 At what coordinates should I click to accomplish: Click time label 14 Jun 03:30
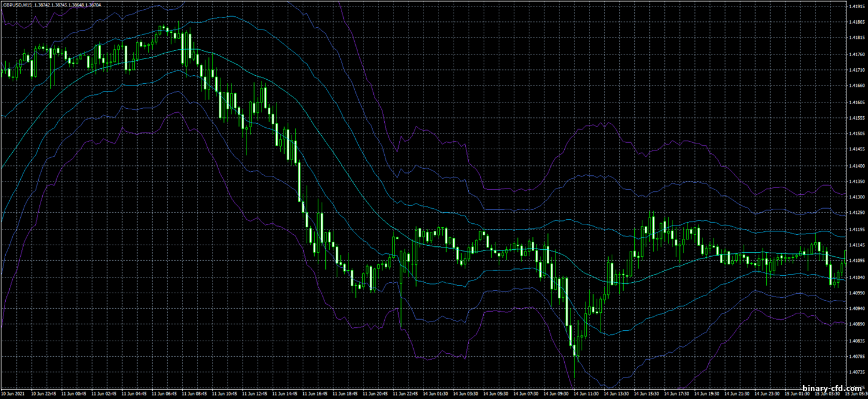[x=466, y=393]
